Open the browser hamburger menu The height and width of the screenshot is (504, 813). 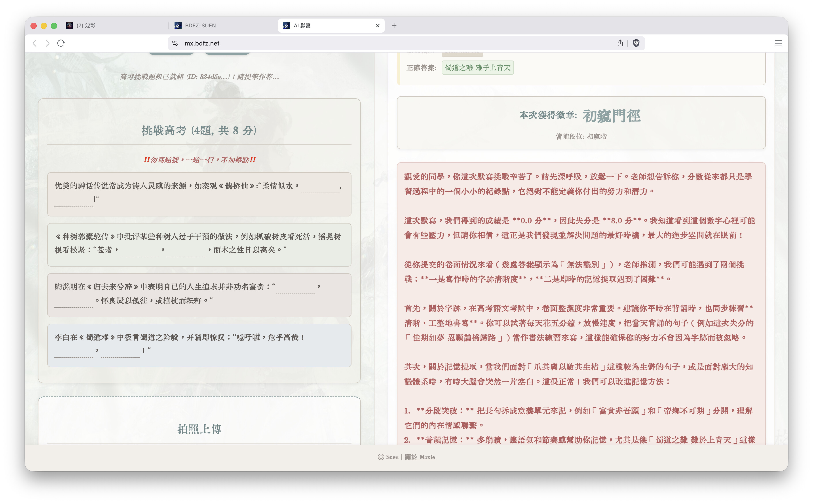(778, 43)
